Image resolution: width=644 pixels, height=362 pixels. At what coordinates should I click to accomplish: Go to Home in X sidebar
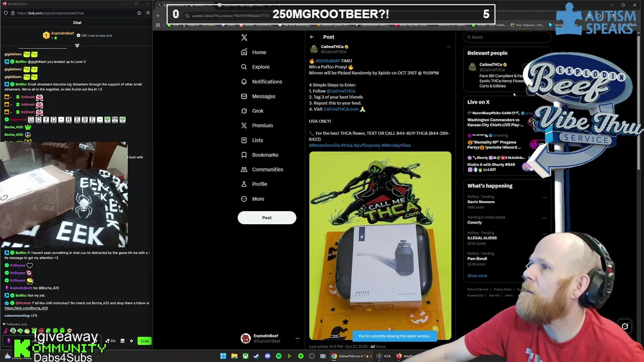pos(253,52)
